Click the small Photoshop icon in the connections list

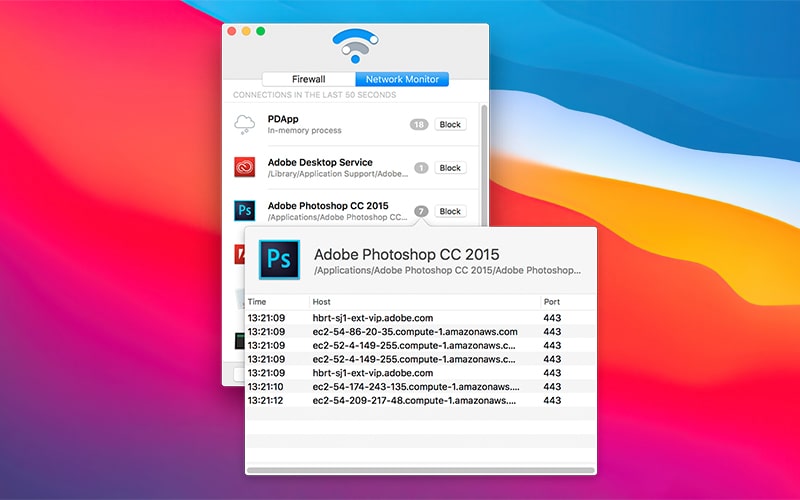click(245, 210)
